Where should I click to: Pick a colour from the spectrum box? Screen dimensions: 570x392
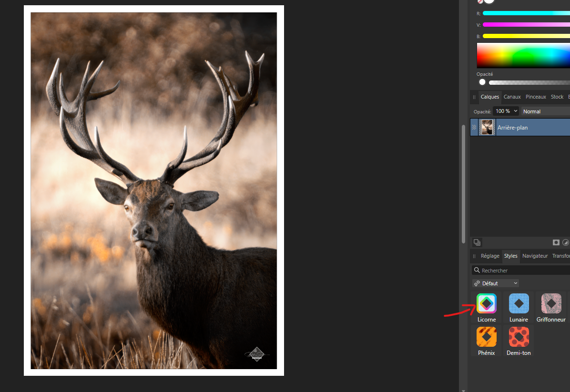523,55
